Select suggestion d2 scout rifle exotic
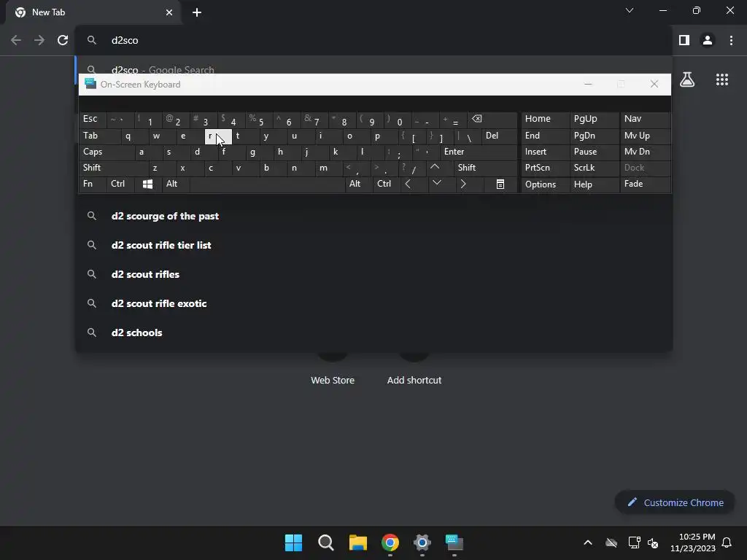Viewport: 747px width, 560px height. tap(374, 303)
